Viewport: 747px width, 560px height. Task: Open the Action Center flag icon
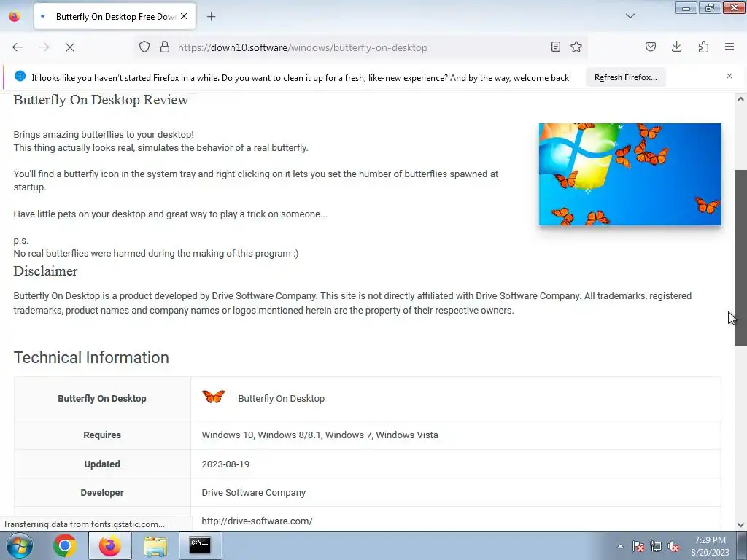pos(638,546)
